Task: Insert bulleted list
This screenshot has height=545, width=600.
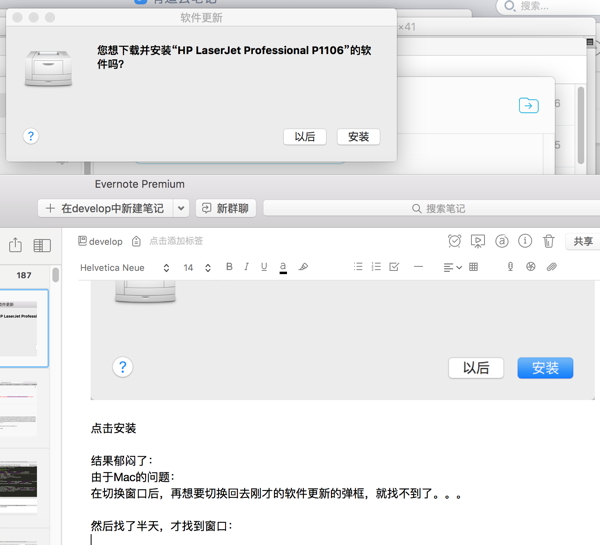Action: (358, 267)
